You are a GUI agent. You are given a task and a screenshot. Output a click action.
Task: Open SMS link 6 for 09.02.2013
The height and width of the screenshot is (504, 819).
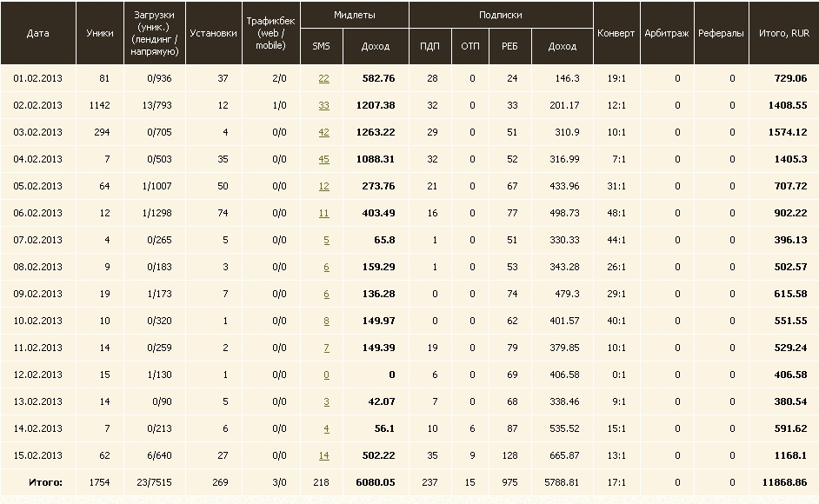[x=326, y=294]
